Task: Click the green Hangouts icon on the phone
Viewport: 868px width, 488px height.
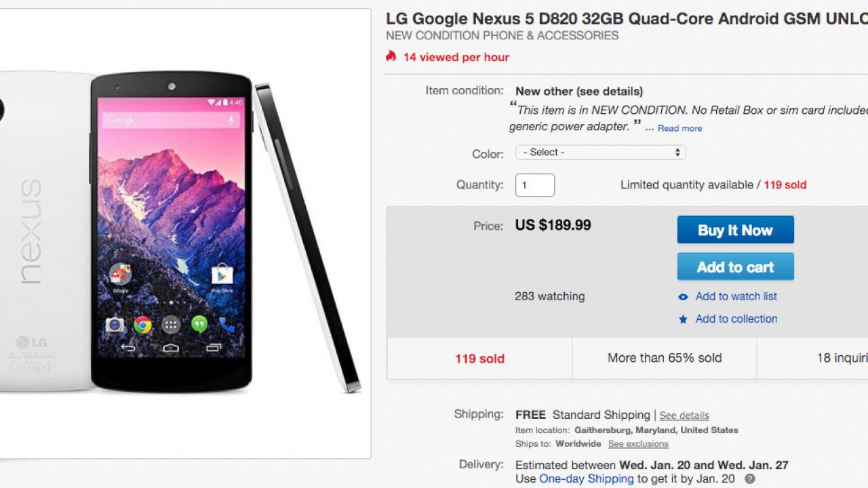Action: pos(199,325)
